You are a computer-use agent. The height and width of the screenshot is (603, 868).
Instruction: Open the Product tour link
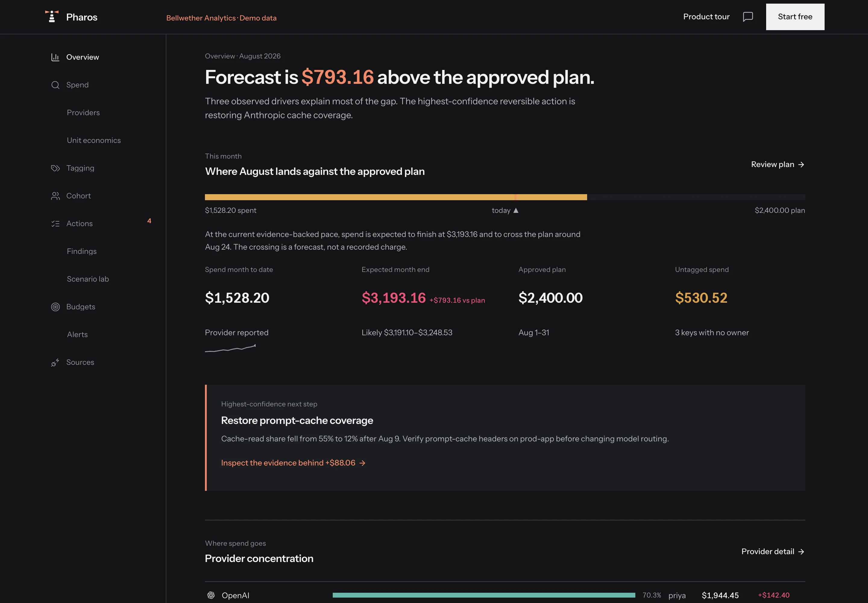(x=706, y=17)
